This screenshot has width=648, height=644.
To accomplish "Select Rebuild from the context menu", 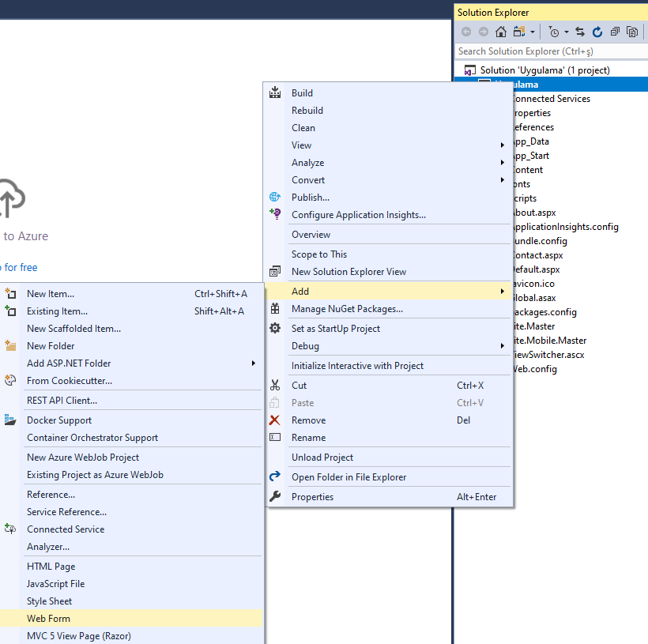I will click(307, 110).
